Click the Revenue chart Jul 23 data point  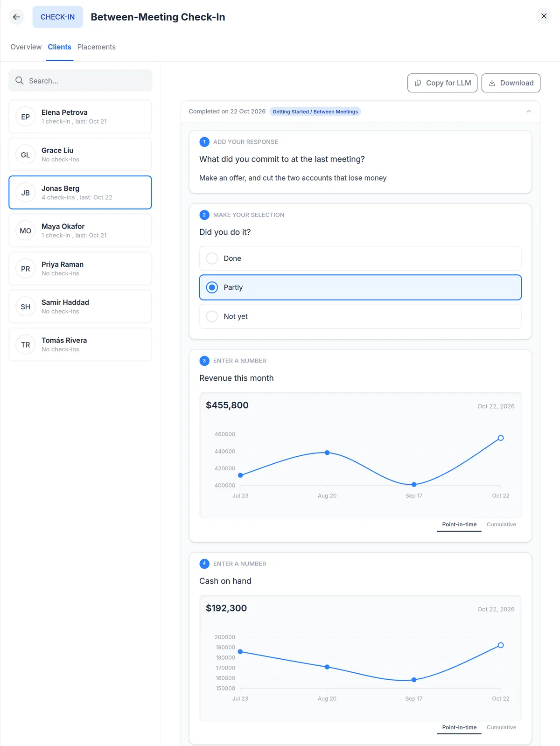coord(240,475)
